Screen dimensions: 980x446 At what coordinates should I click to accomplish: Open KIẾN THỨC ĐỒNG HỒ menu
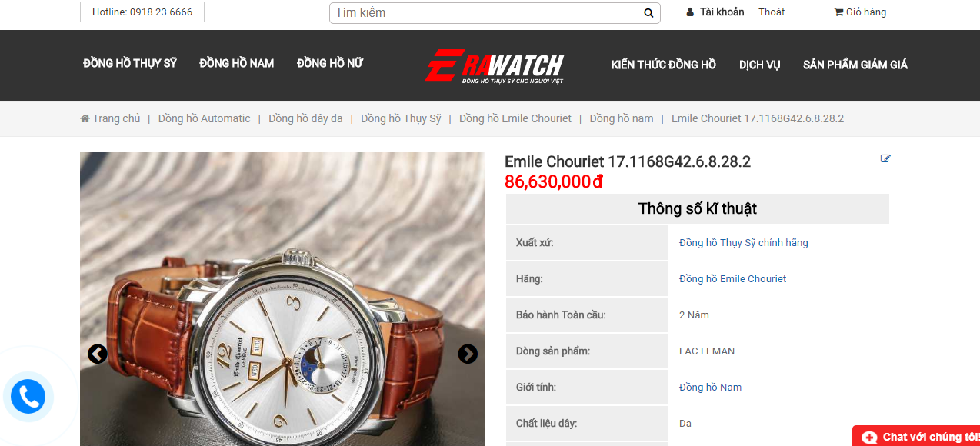tap(664, 65)
